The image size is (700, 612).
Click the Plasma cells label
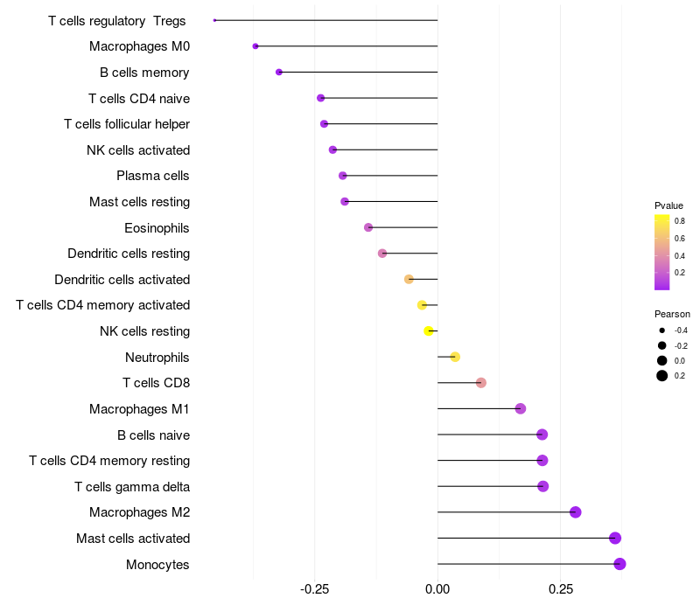tap(153, 176)
